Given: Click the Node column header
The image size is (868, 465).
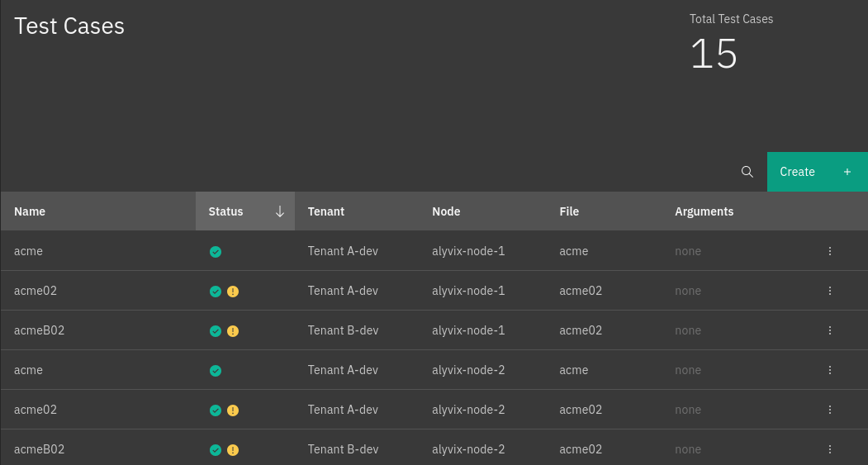Looking at the screenshot, I should pyautogui.click(x=446, y=211).
